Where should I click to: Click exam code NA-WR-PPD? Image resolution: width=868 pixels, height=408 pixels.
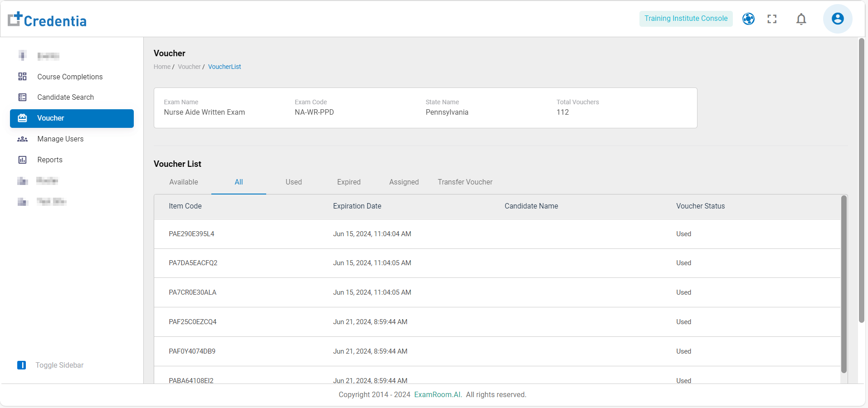click(314, 112)
